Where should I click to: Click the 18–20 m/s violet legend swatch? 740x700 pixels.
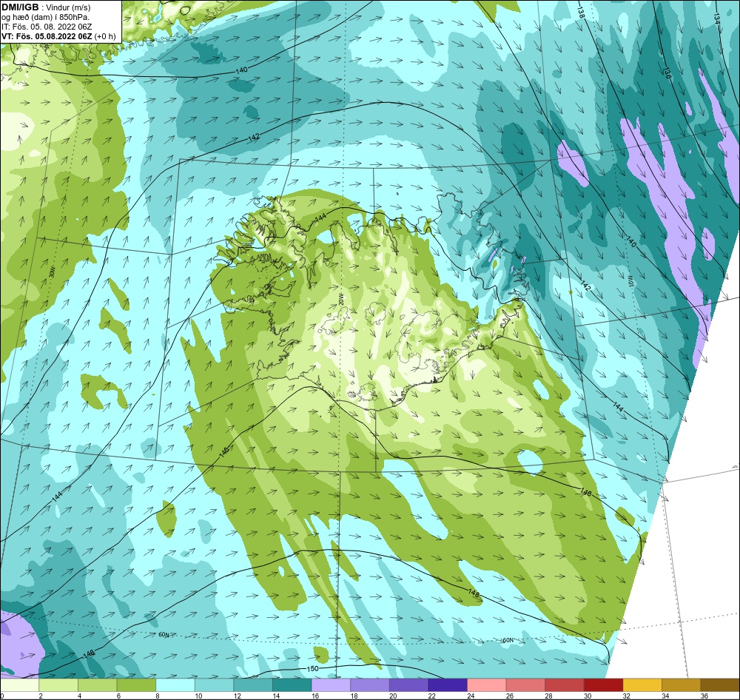pos(370,685)
